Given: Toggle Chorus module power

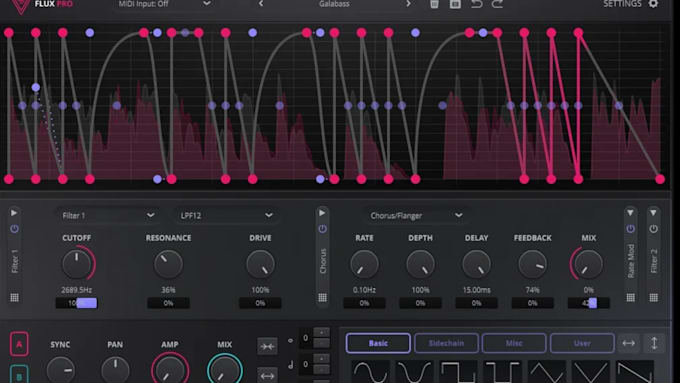Looking at the screenshot, I should point(322,229).
